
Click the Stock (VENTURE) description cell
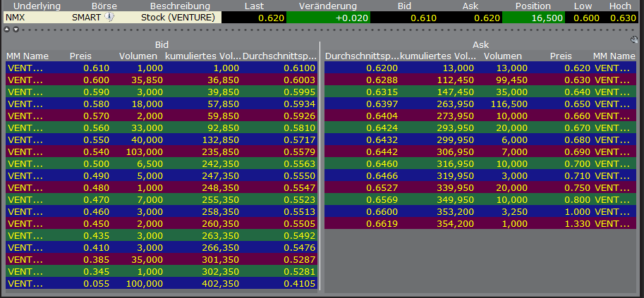pos(178,18)
